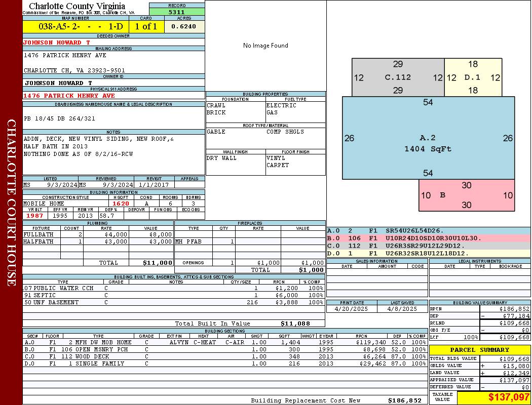The image size is (532, 405).
Task: Click the APPRAISED VALUE $137,097
Action: (514, 380)
